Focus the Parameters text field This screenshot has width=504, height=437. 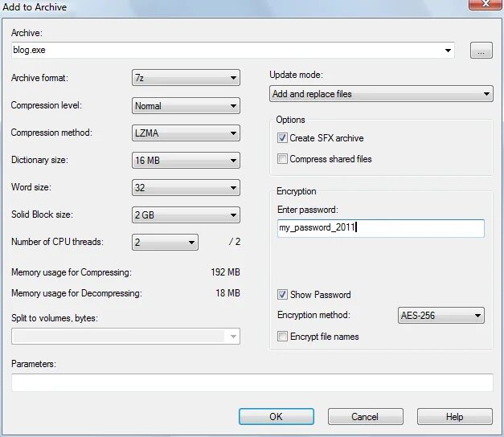pos(252,382)
